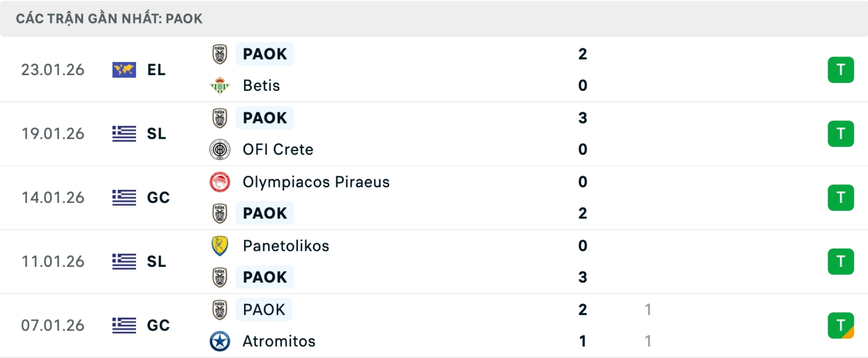The image size is (868, 358).
Task: Select the Betis club badge
Action: (x=220, y=85)
